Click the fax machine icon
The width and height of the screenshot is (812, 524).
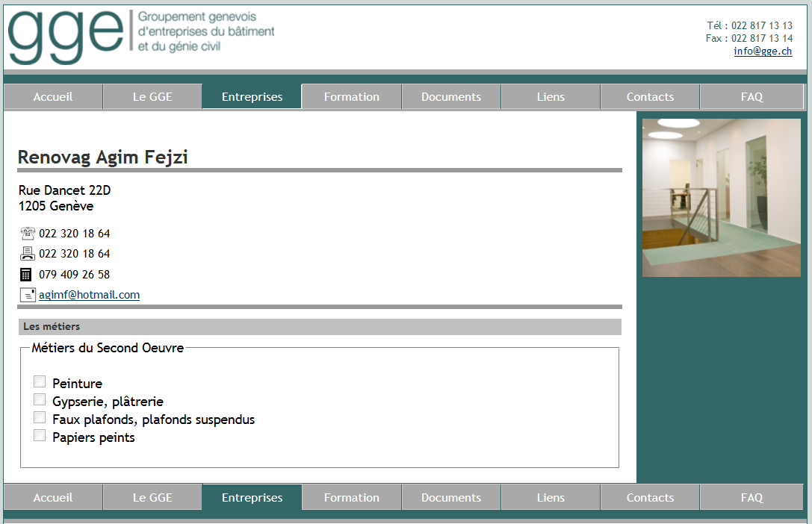click(x=28, y=253)
